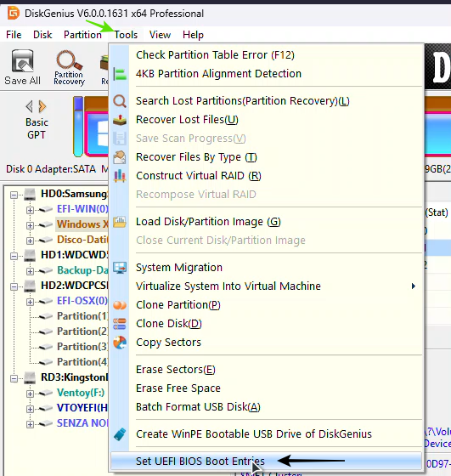Expand the VTOYEFI partition node

click(x=30, y=409)
